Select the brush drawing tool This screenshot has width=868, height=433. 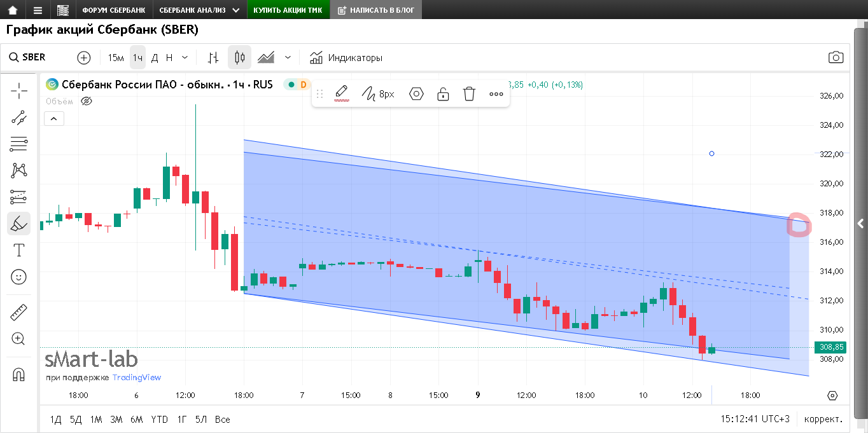coord(19,223)
